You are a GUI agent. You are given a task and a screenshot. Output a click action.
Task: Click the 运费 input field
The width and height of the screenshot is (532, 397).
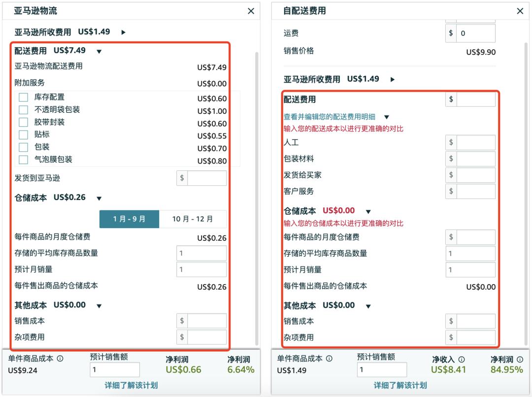[476, 33]
